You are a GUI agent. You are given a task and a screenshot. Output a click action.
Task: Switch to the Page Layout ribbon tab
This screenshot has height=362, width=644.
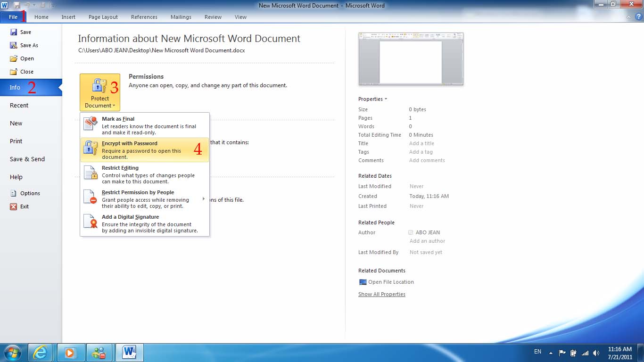(x=103, y=17)
